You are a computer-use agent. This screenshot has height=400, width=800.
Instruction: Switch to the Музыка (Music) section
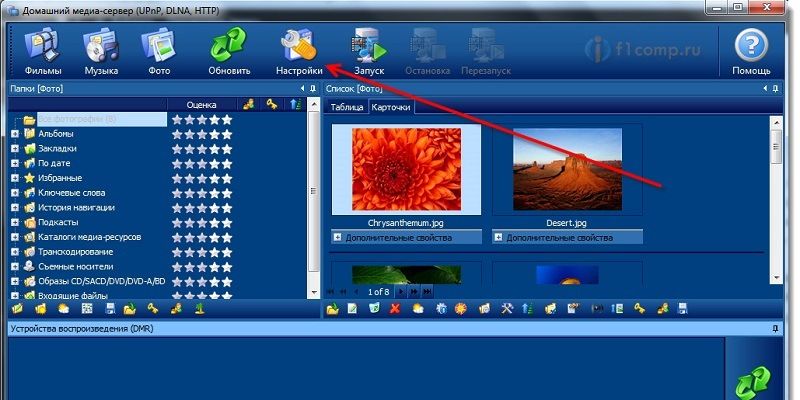pyautogui.click(x=101, y=52)
